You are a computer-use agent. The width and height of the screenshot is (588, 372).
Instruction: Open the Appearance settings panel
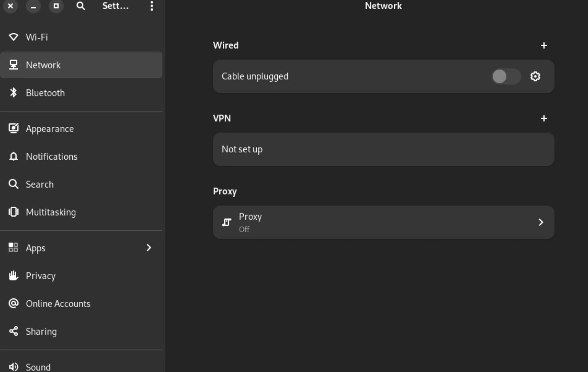[81, 129]
